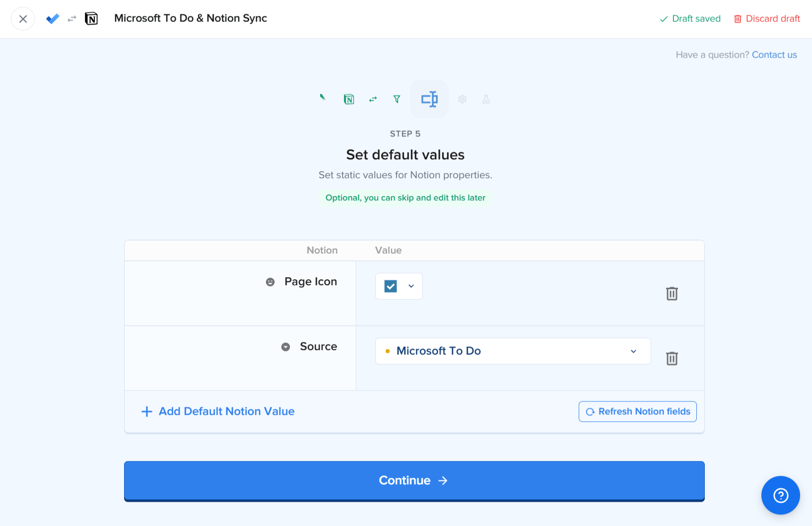Viewport: 812px width, 526px height.
Task: Click Refresh Notion fields button
Action: coord(637,411)
